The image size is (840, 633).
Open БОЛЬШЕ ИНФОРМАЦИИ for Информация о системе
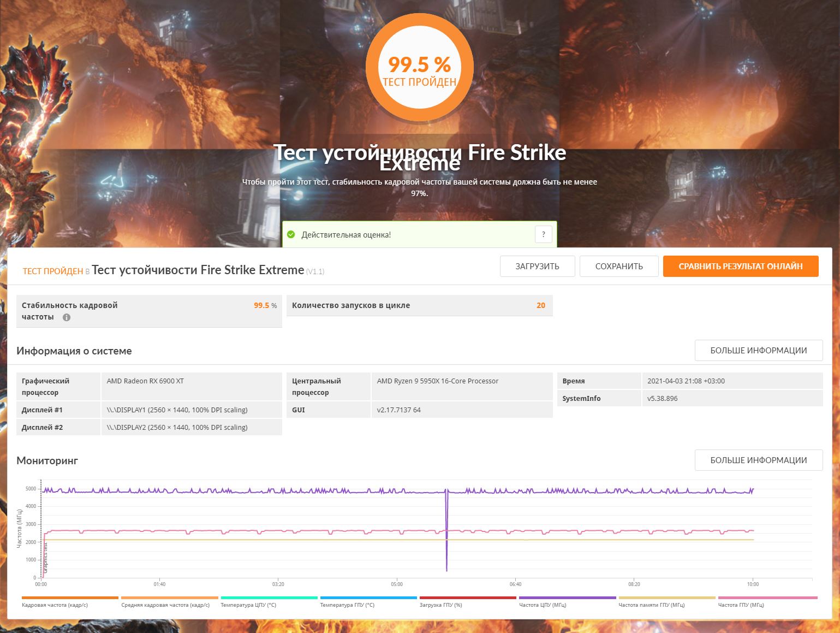[759, 351]
